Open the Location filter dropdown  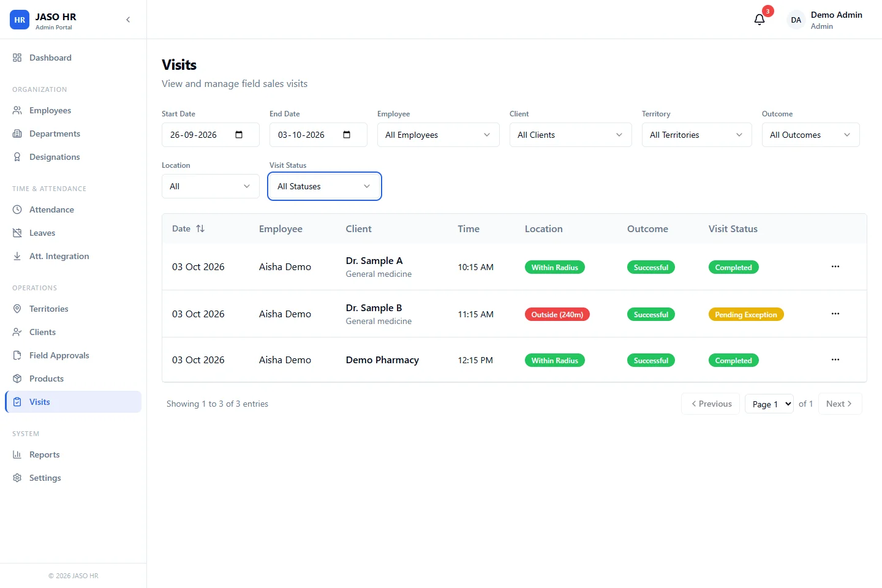pos(211,186)
